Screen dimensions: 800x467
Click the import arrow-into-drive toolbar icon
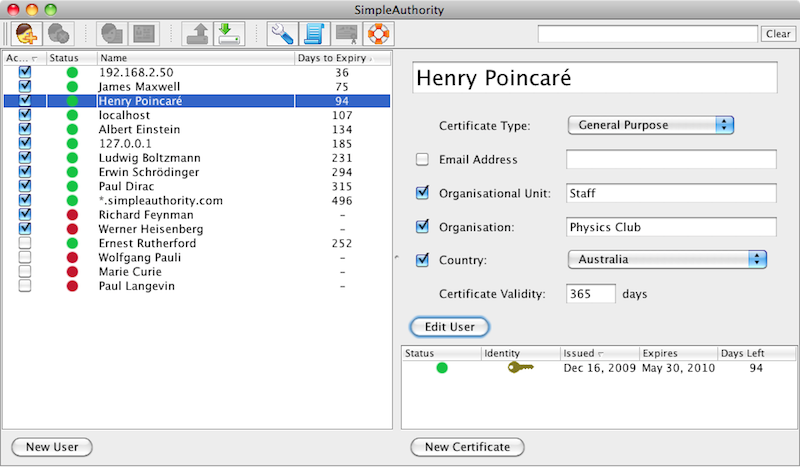[231, 33]
